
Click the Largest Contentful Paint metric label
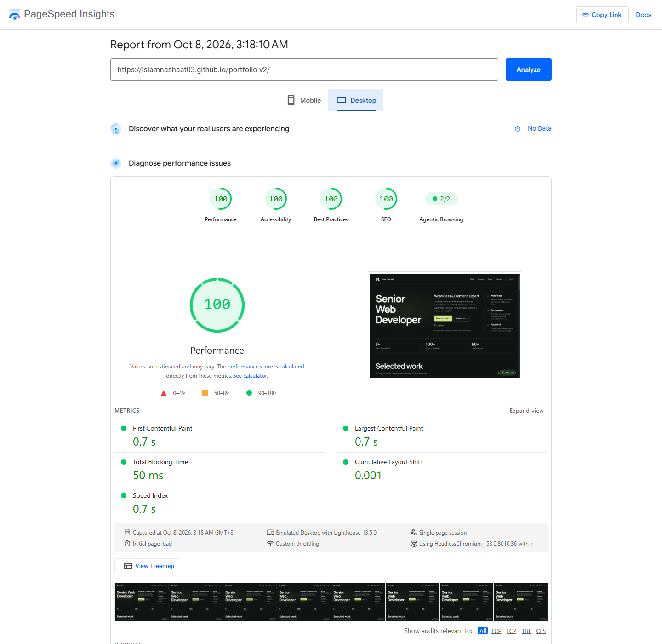click(x=389, y=428)
